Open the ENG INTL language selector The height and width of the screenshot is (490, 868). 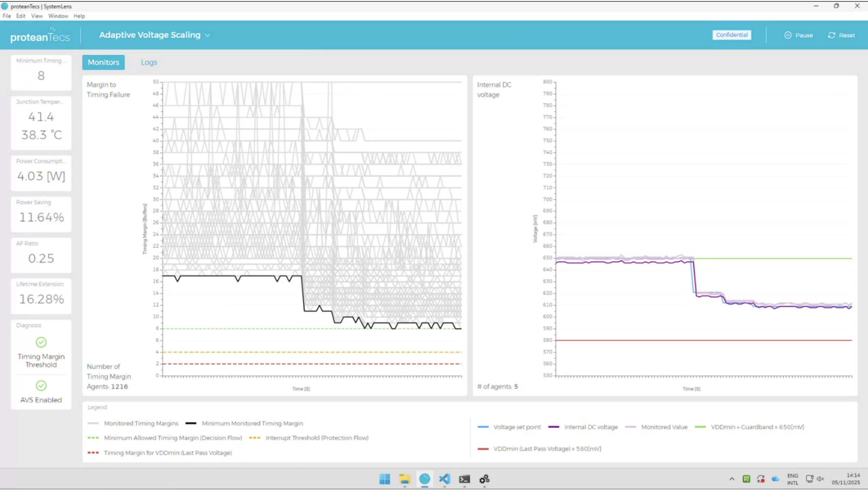tap(792, 479)
